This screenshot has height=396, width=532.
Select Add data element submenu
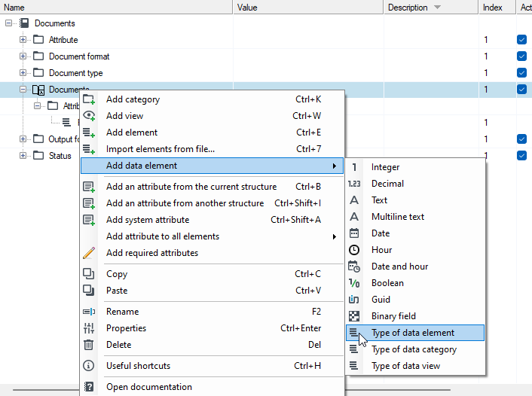(x=212, y=166)
